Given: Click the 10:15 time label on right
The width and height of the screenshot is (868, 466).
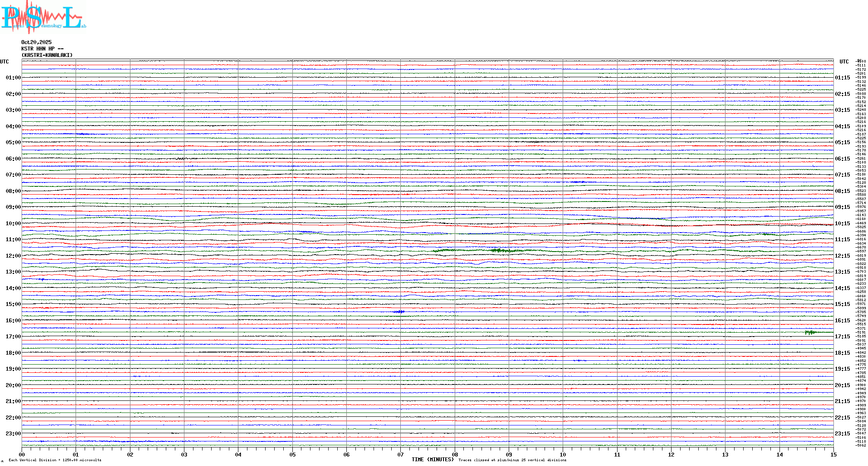Looking at the screenshot, I should tap(843, 224).
